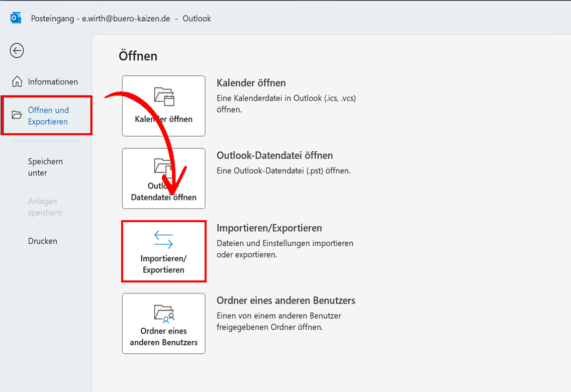This screenshot has width=571, height=392.
Task: Click the calendar folder icon in Kalender öffnen tile
Action: 164,96
